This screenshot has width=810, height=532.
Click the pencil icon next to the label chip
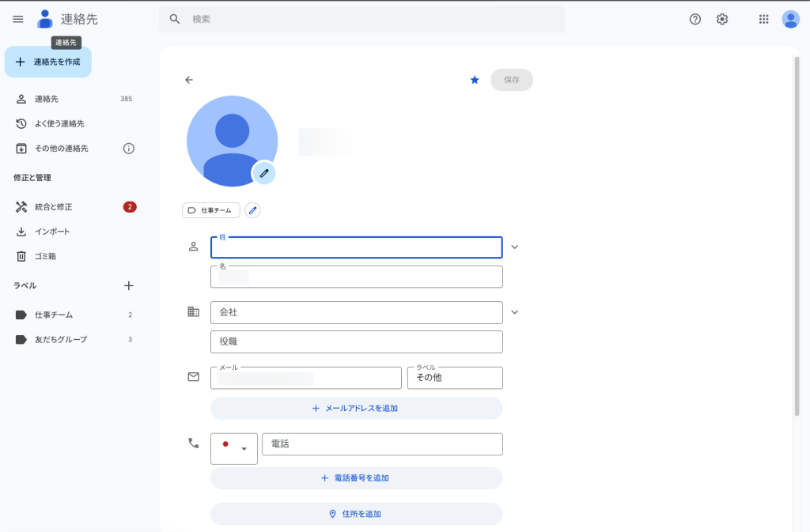click(252, 210)
